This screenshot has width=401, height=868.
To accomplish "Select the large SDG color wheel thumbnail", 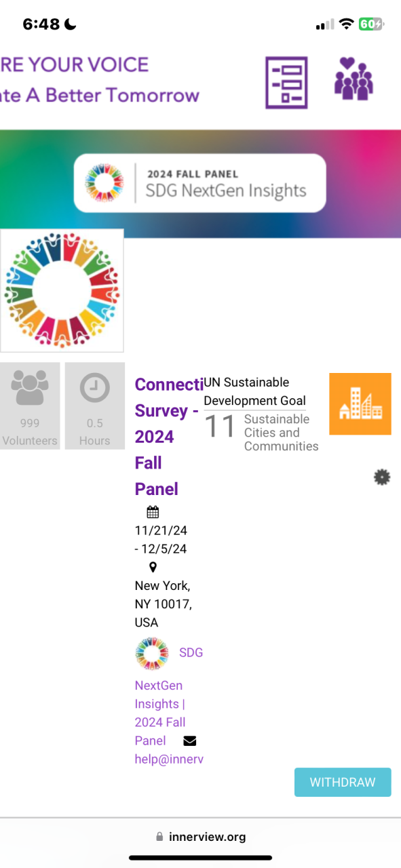I will (x=62, y=290).
